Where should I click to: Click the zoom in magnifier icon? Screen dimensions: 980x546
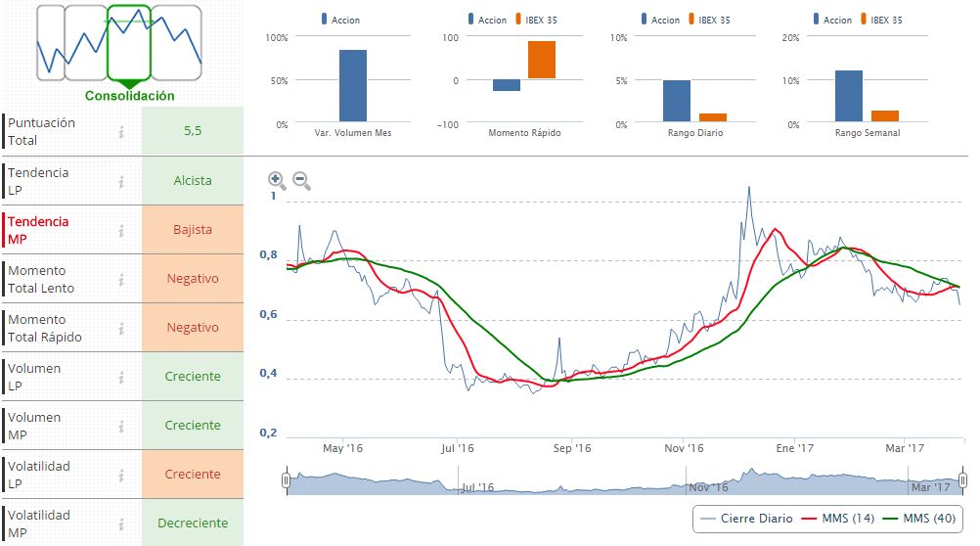pos(277,181)
